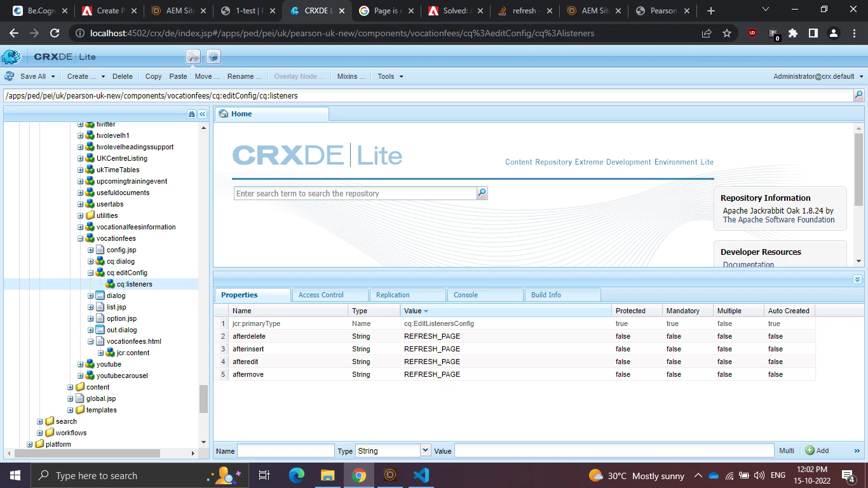Open the Save All dropdown arrow

(x=53, y=76)
